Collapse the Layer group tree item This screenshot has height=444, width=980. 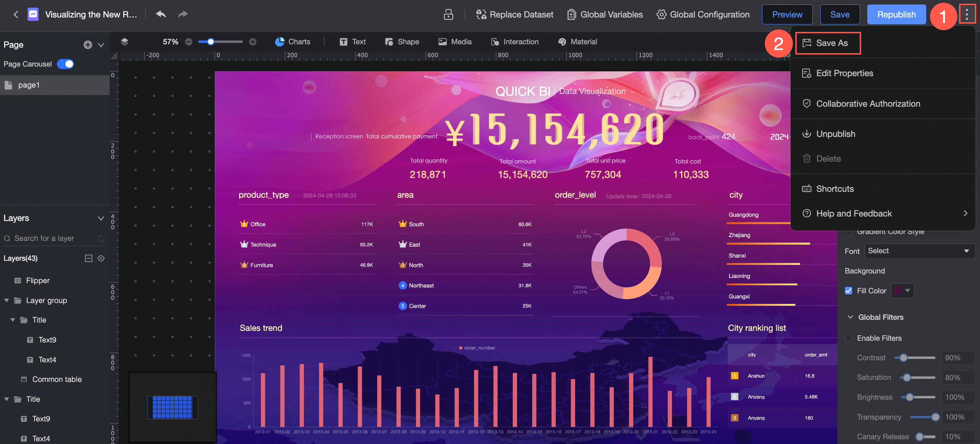(x=7, y=301)
